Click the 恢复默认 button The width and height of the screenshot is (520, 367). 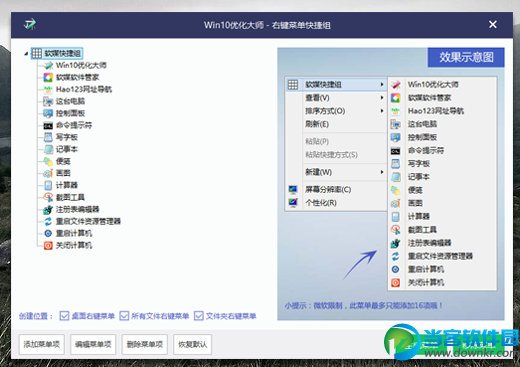point(192,344)
